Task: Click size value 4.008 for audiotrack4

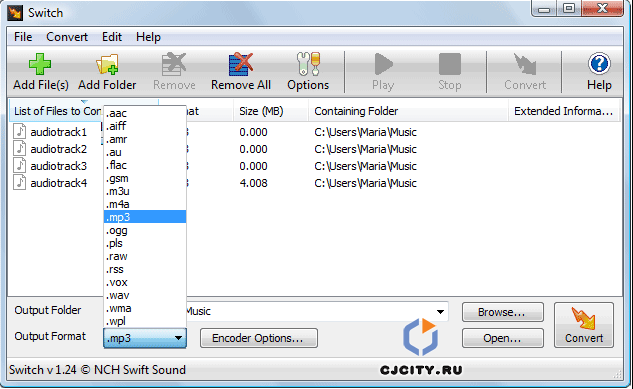Action: coord(254,183)
